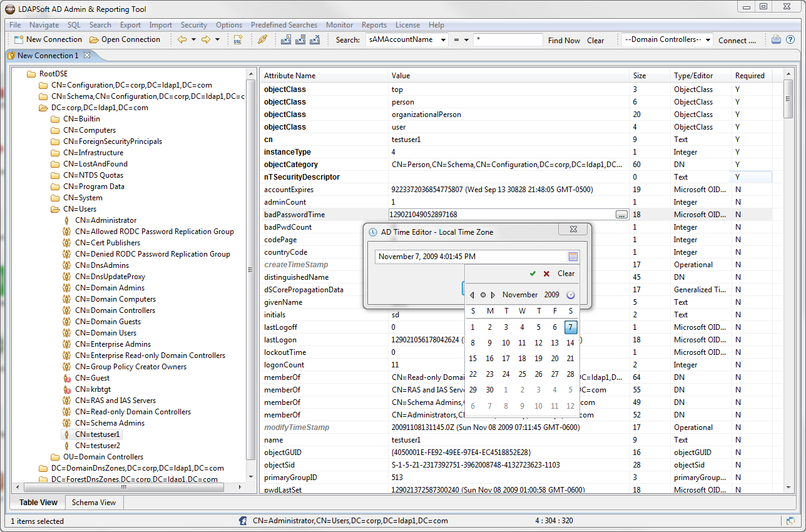Click the status bar icon at right

pos(790,521)
